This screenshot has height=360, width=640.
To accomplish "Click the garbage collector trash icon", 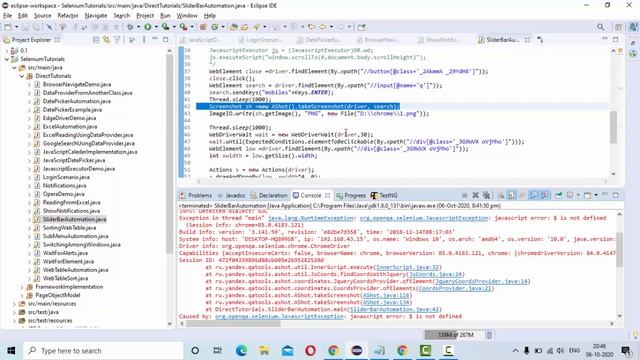I will tap(489, 336).
